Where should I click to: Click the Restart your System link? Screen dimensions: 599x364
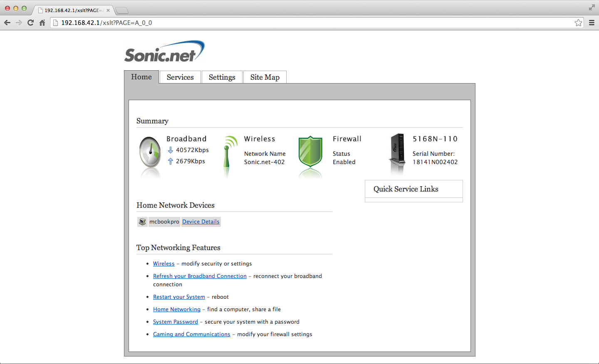[x=179, y=297]
